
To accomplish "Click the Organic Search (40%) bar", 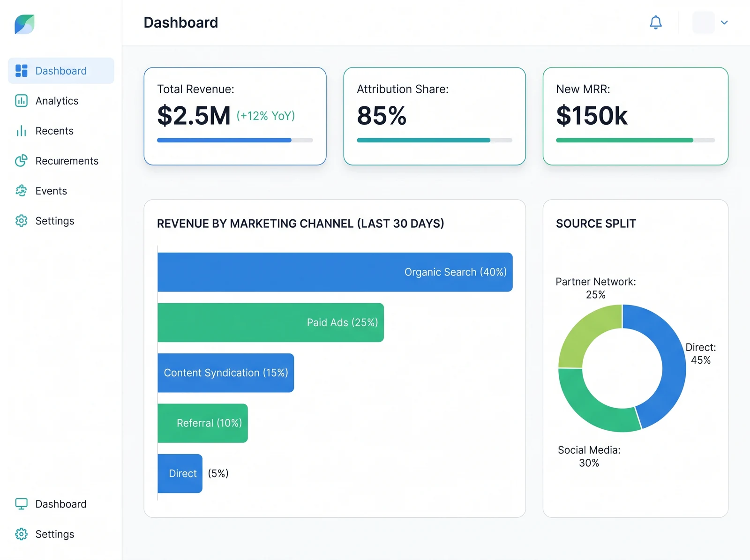I will [335, 272].
